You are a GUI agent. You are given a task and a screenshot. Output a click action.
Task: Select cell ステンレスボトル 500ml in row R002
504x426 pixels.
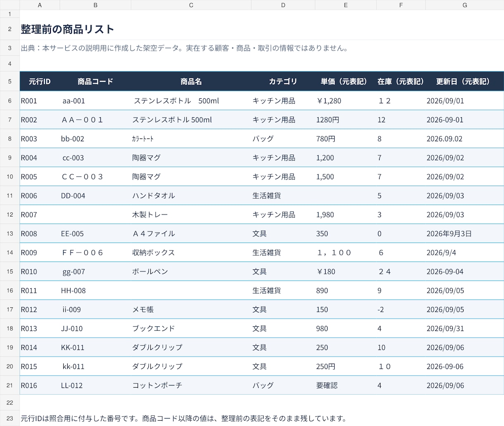(x=191, y=119)
